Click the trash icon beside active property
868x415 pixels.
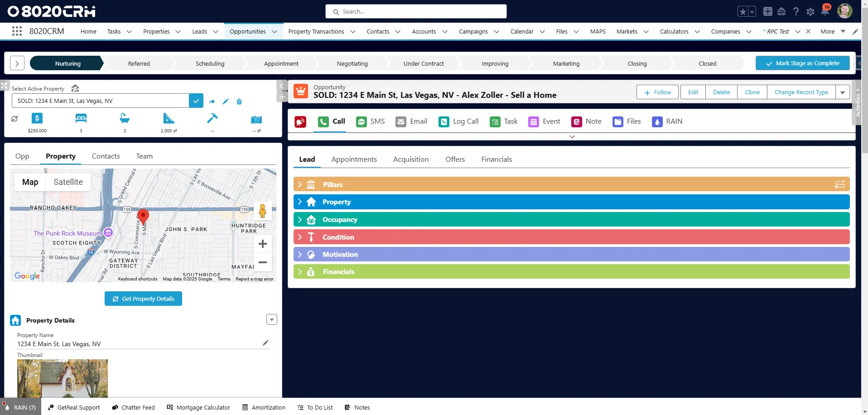pyautogui.click(x=239, y=101)
